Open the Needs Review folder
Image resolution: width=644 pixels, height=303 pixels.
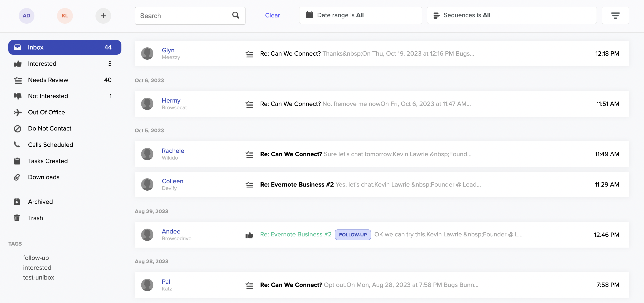65,80
